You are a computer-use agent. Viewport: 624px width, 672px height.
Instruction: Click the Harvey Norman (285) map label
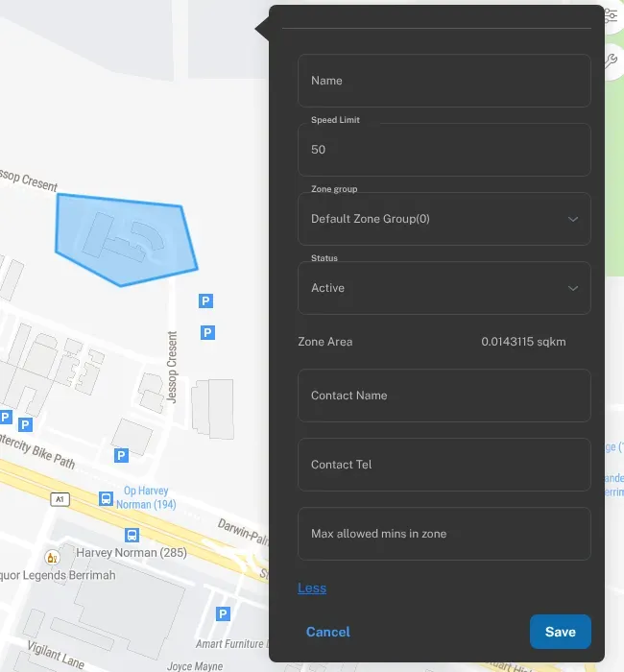(132, 553)
